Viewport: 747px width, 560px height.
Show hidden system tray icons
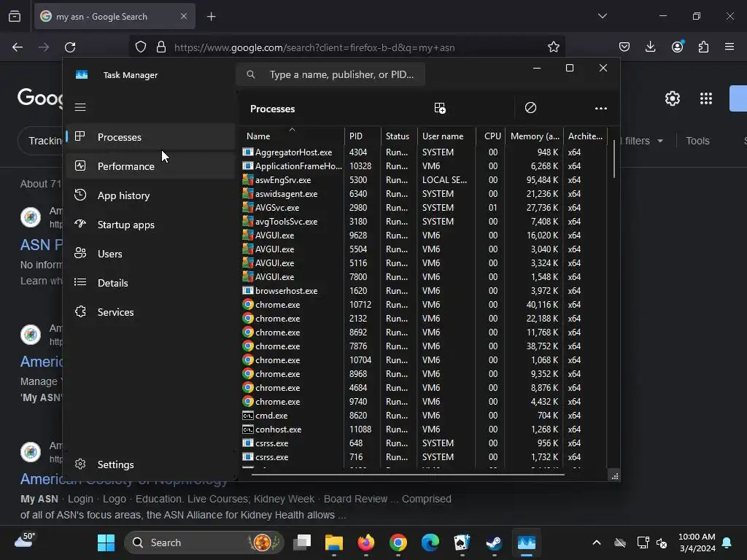point(597,542)
